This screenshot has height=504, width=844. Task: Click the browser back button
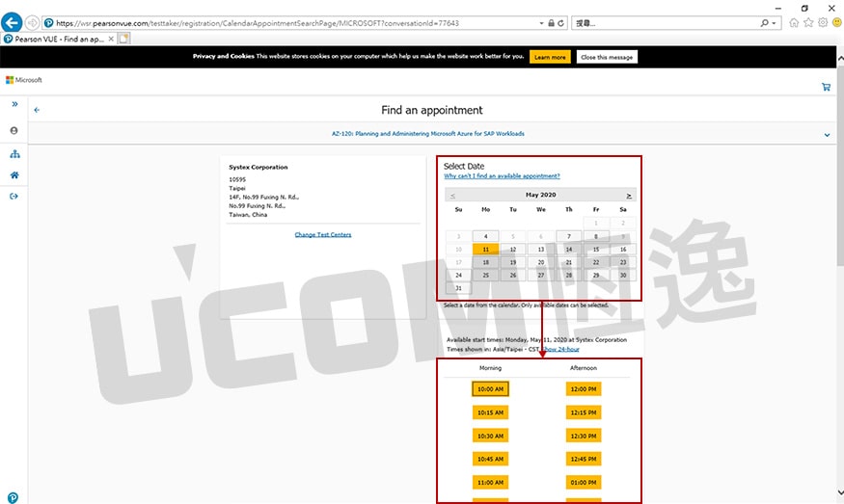tap(13, 22)
